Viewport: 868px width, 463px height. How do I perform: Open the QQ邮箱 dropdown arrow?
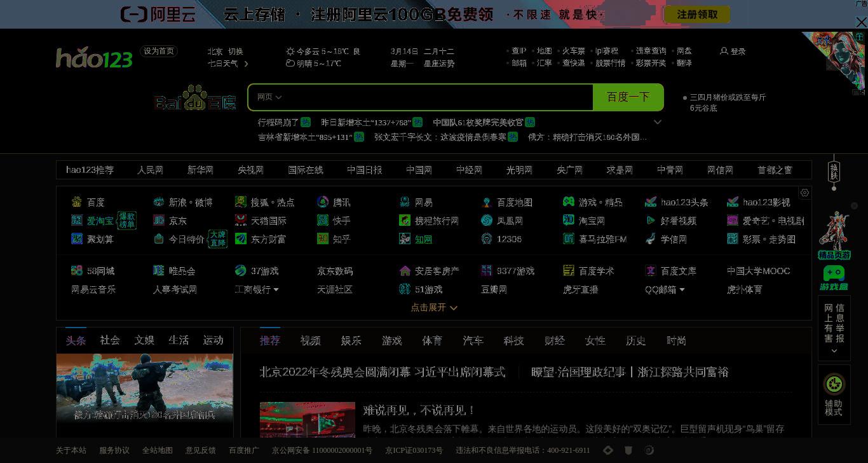tap(682, 289)
